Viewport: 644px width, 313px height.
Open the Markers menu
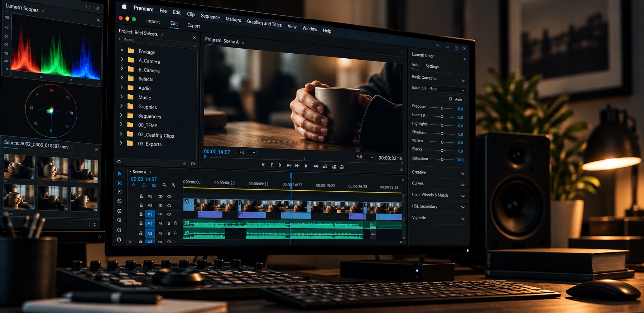point(233,19)
